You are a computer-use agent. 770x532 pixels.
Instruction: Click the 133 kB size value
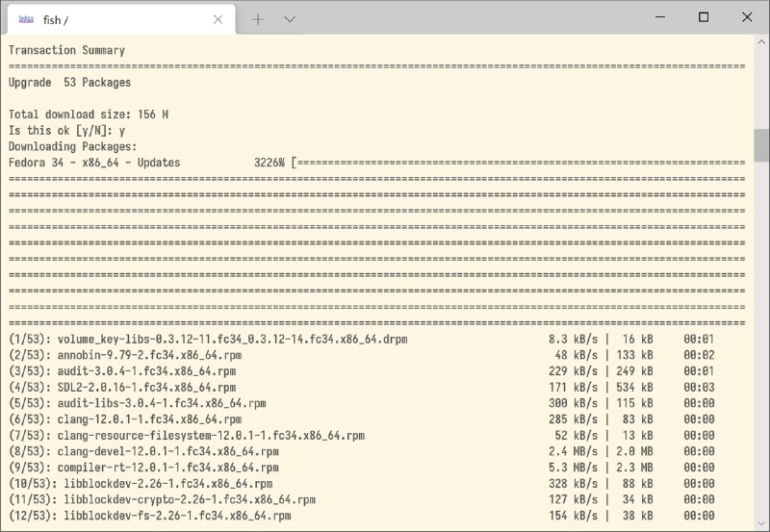point(634,355)
